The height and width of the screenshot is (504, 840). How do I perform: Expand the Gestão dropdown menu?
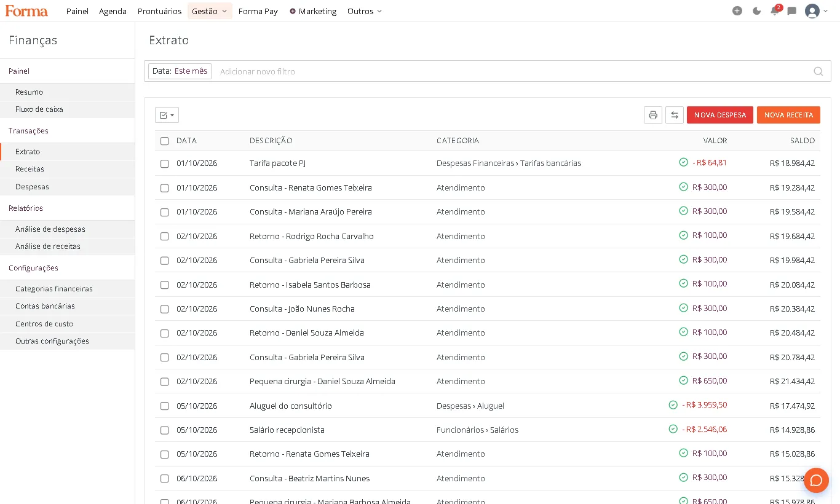point(210,11)
